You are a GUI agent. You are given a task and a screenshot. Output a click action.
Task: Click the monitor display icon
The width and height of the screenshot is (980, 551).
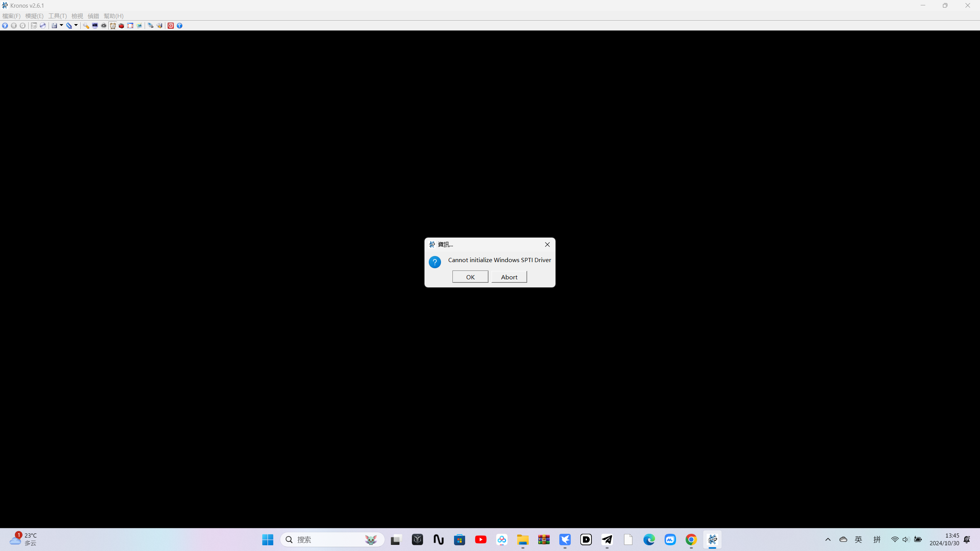coord(95,26)
